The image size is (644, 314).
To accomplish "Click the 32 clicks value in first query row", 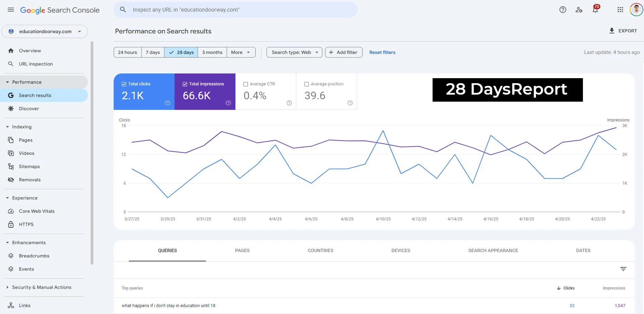I will point(572,306).
